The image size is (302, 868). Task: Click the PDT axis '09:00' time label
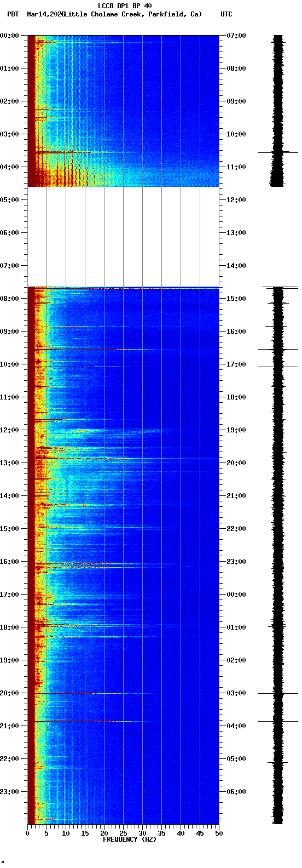(9, 332)
